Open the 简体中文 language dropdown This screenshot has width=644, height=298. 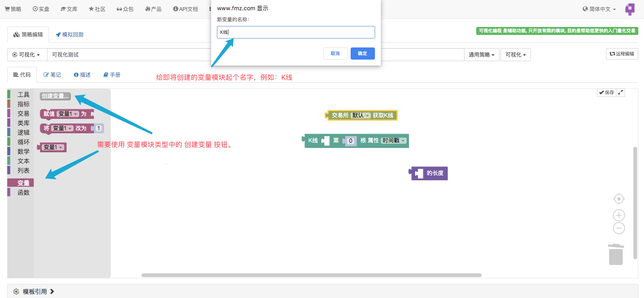(x=599, y=9)
